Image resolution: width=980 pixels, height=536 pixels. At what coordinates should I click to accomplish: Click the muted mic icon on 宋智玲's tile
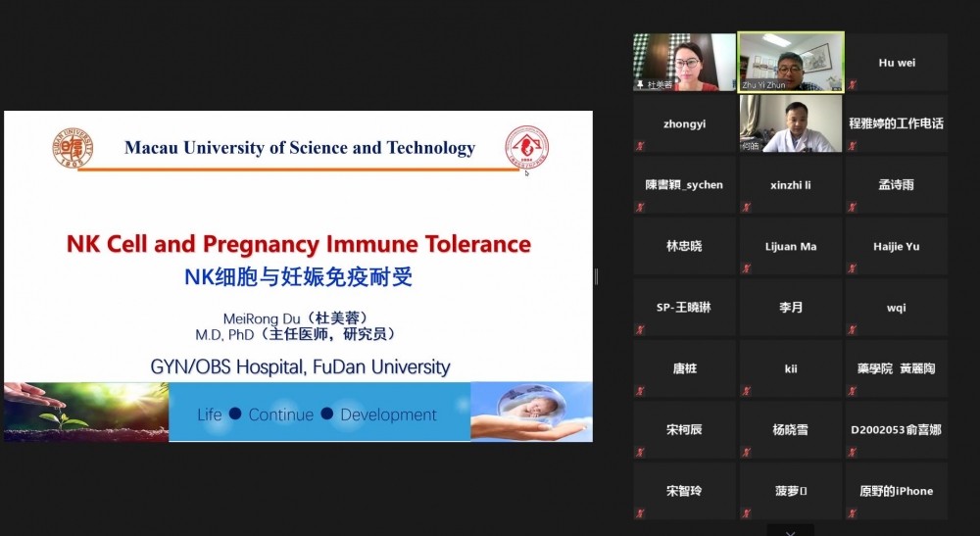click(640, 512)
